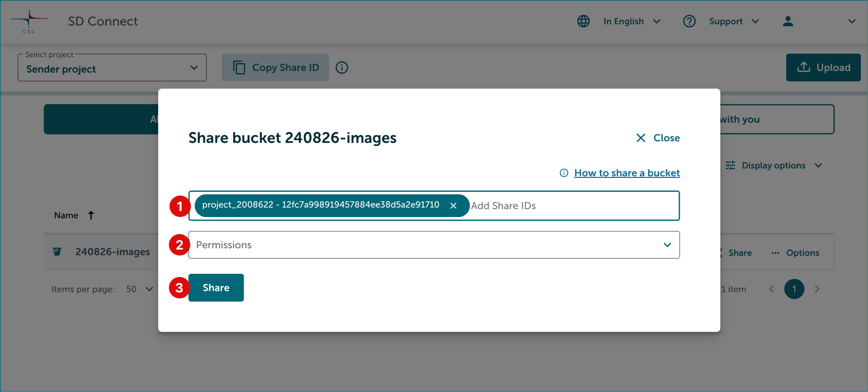Click info icon beside How to share link
Viewport: 868px width, 392px height.
564,173
